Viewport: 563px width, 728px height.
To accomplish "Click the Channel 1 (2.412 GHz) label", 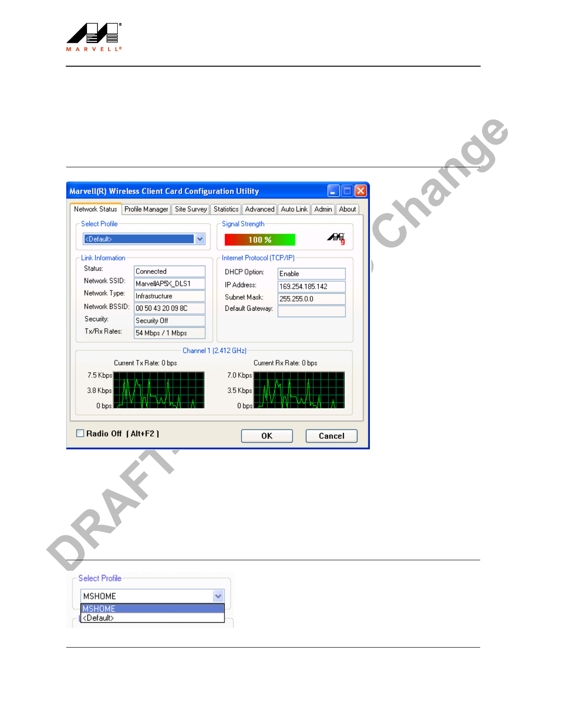I will [x=214, y=351].
